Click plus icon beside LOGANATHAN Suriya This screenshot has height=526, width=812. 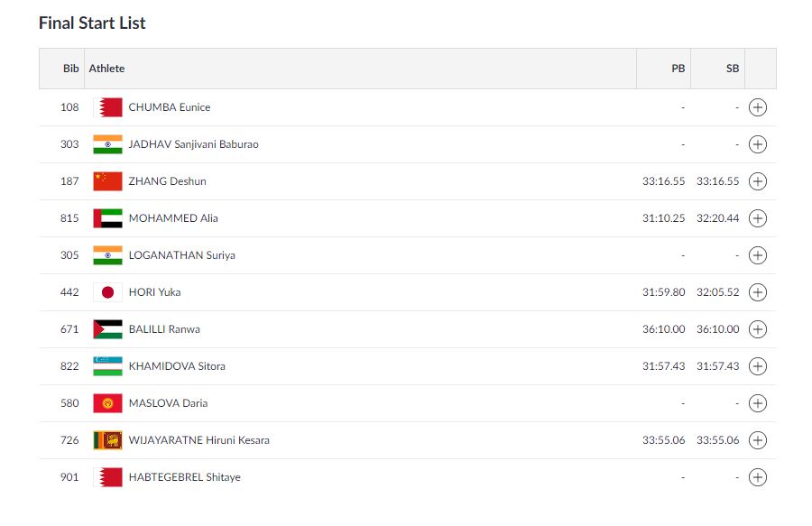(757, 255)
